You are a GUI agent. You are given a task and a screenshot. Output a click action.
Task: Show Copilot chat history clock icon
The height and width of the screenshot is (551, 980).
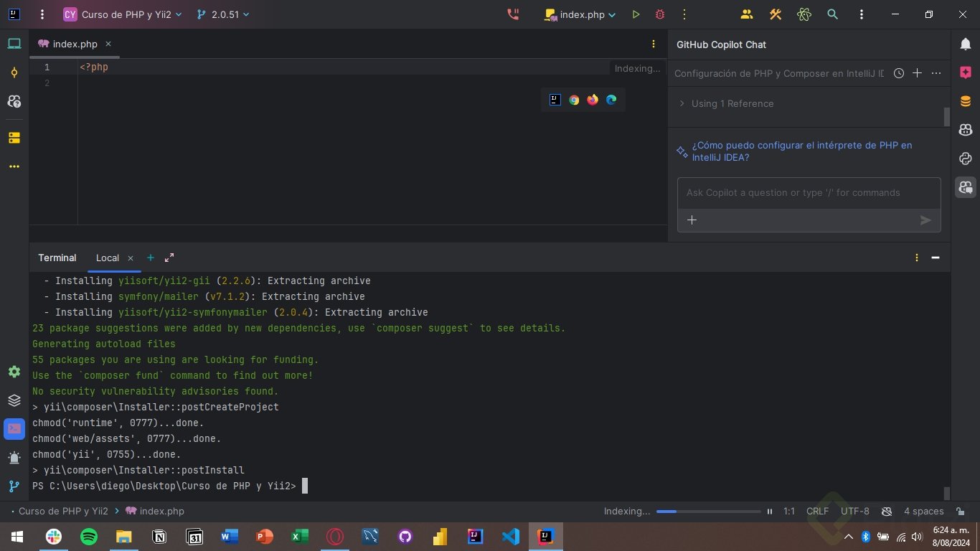pyautogui.click(x=898, y=73)
